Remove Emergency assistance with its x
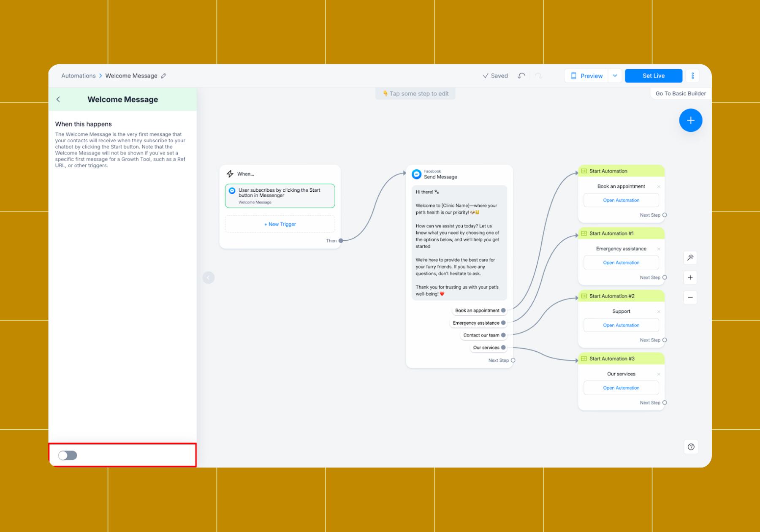 coord(658,249)
